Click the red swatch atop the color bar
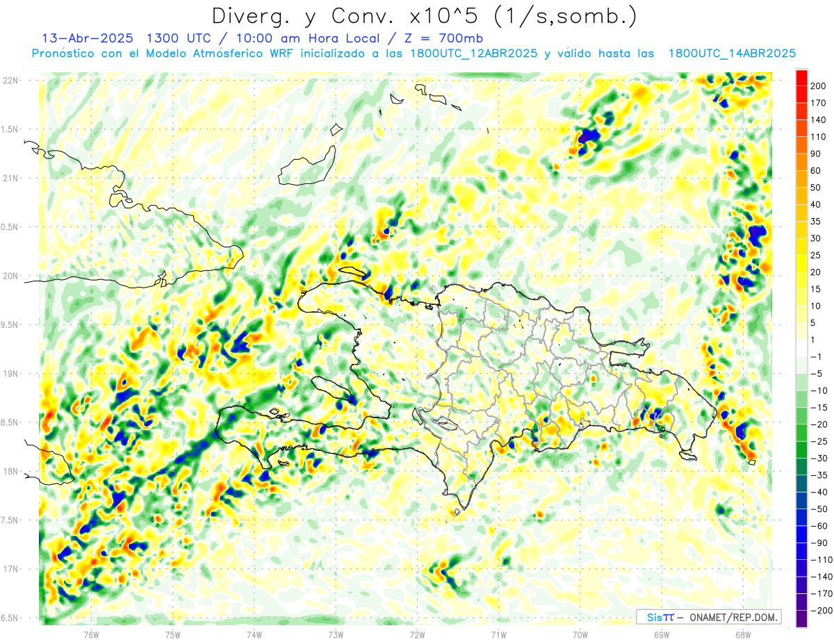Image resolution: width=834 pixels, height=644 pixels. [x=801, y=76]
